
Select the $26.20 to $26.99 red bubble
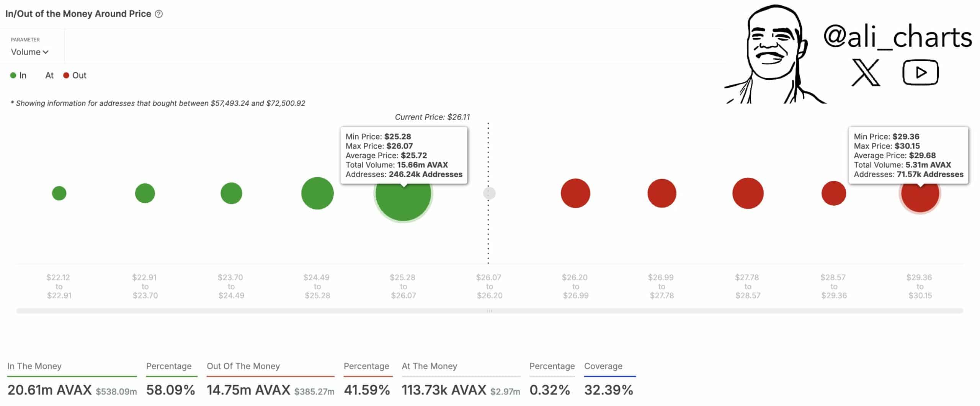click(575, 193)
